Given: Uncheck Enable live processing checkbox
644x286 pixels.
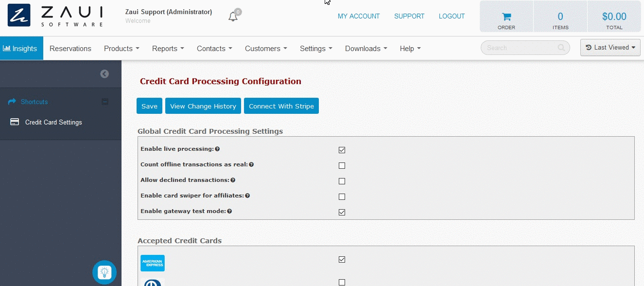Looking at the screenshot, I should pyautogui.click(x=342, y=150).
